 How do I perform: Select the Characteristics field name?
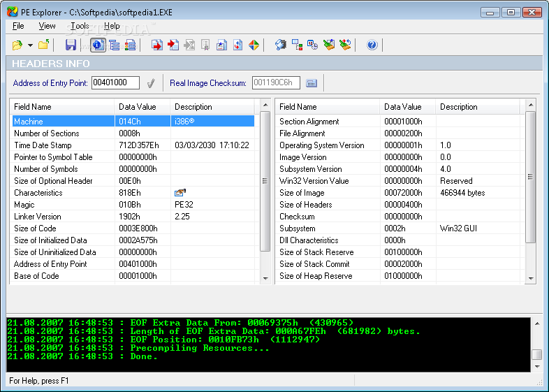click(x=38, y=193)
